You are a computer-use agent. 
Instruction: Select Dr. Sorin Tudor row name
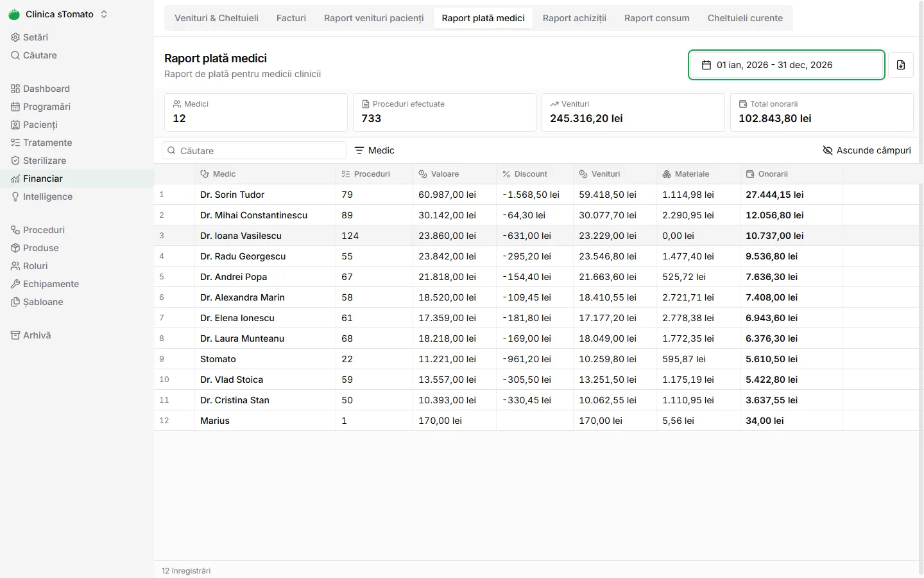(232, 195)
